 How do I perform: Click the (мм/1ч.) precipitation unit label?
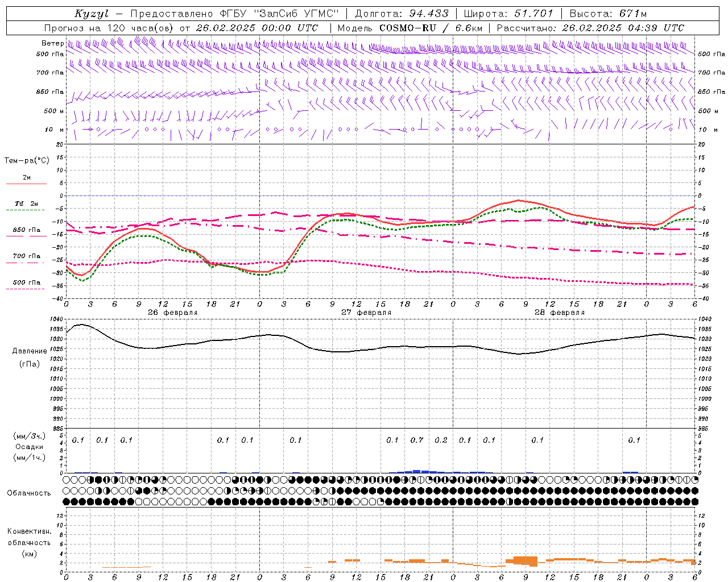[30, 458]
